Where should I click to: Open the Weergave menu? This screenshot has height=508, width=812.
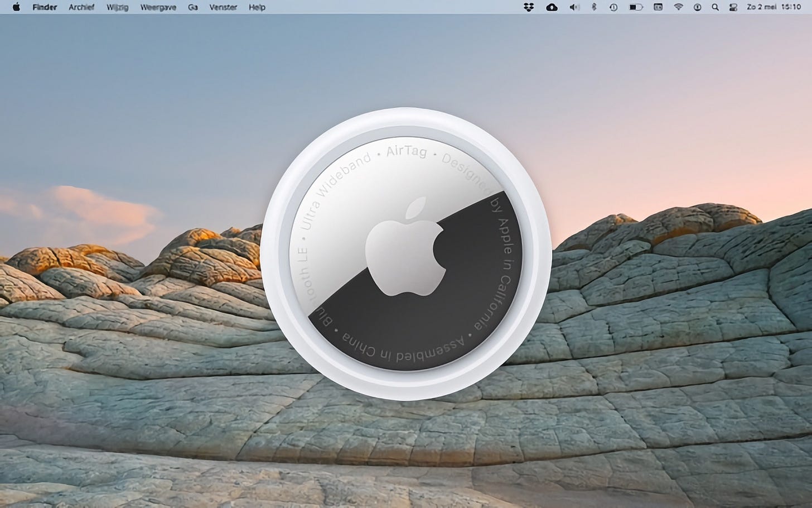[x=159, y=7]
